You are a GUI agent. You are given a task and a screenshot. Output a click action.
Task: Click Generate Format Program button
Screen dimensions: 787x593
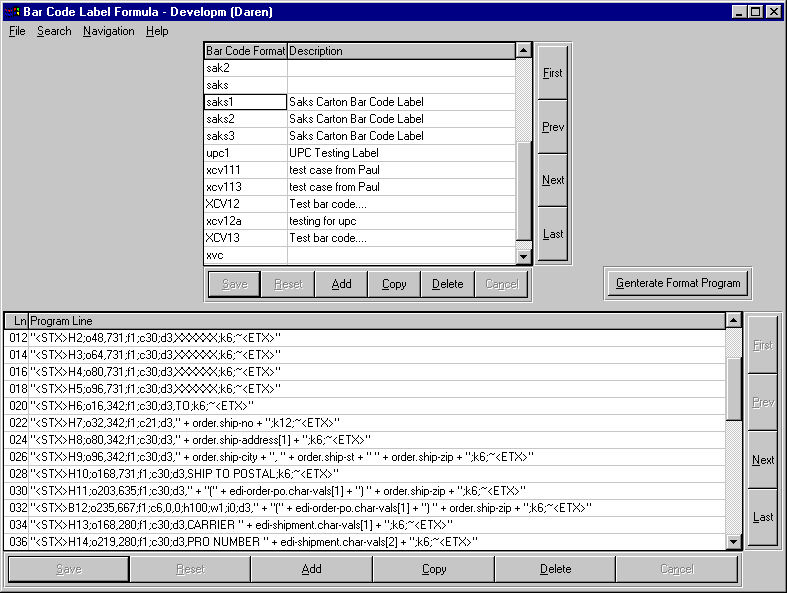[679, 283]
